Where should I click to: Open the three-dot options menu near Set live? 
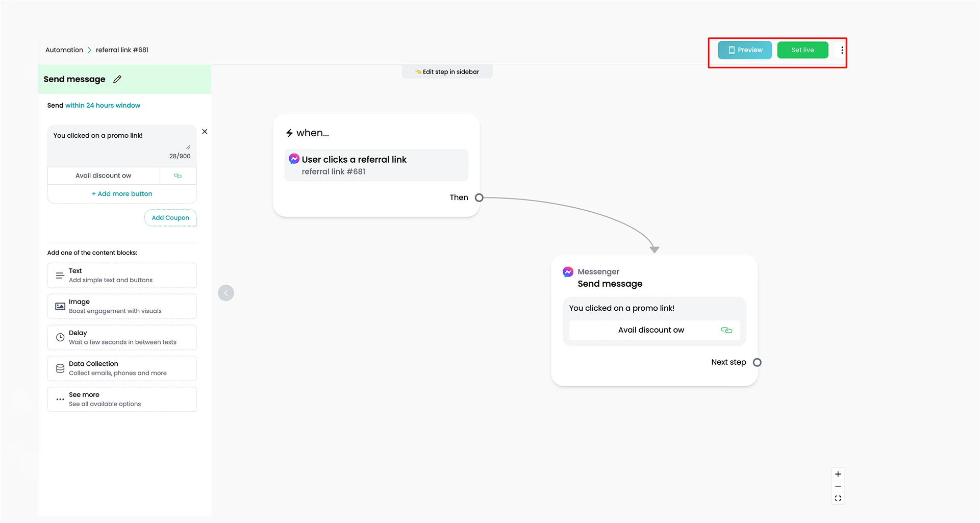[842, 50]
